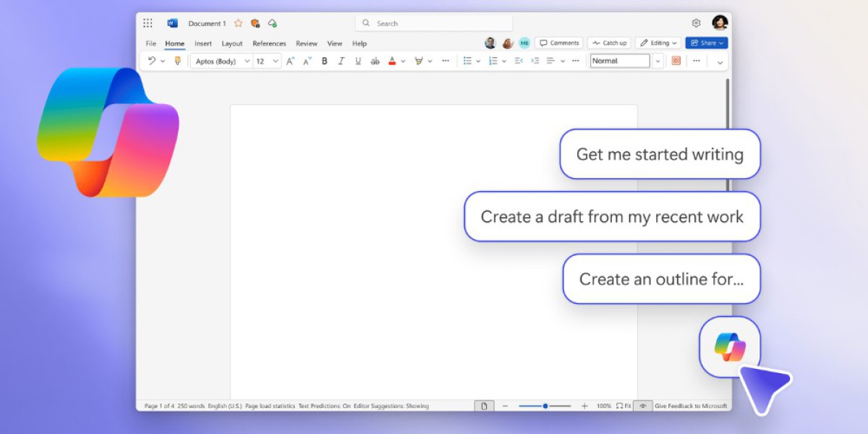Open the Comments pane
The height and width of the screenshot is (434, 868).
559,43
